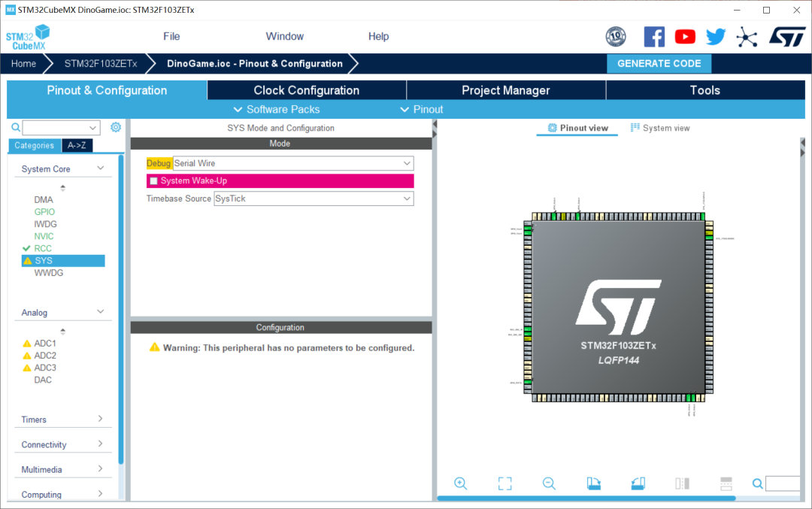The image size is (812, 509).
Task: Rotate the chip view counterclockwise
Action: point(638,483)
